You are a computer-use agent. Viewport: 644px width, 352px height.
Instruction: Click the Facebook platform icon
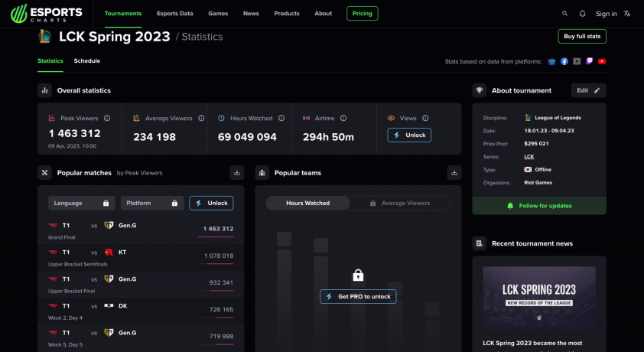click(564, 61)
